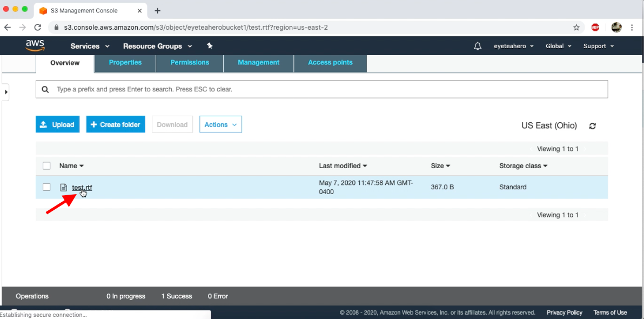Open the AdBlock extension icon
This screenshot has width=644, height=319.
click(x=596, y=27)
